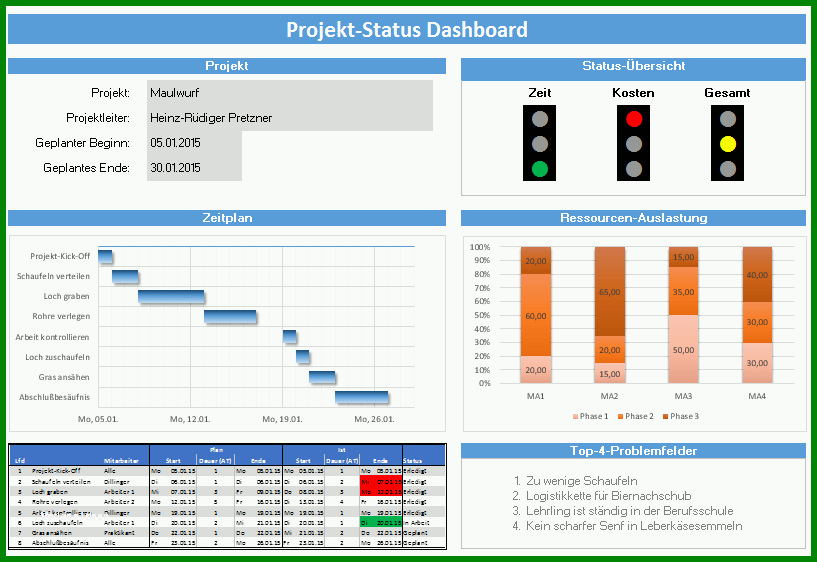This screenshot has height=562, width=817.
Task: Click the Projekt name field Maulwurf
Action: click(290, 93)
